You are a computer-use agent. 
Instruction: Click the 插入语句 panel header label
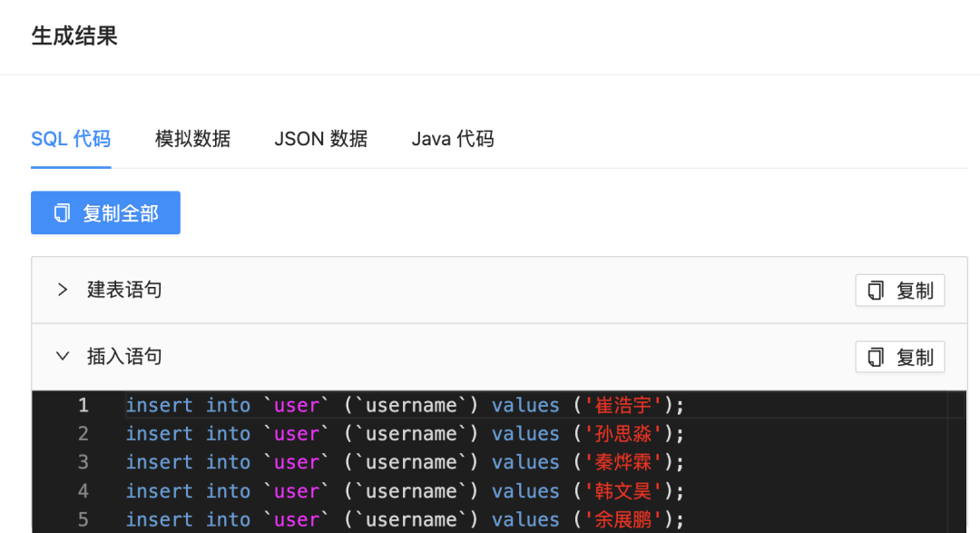pos(124,357)
